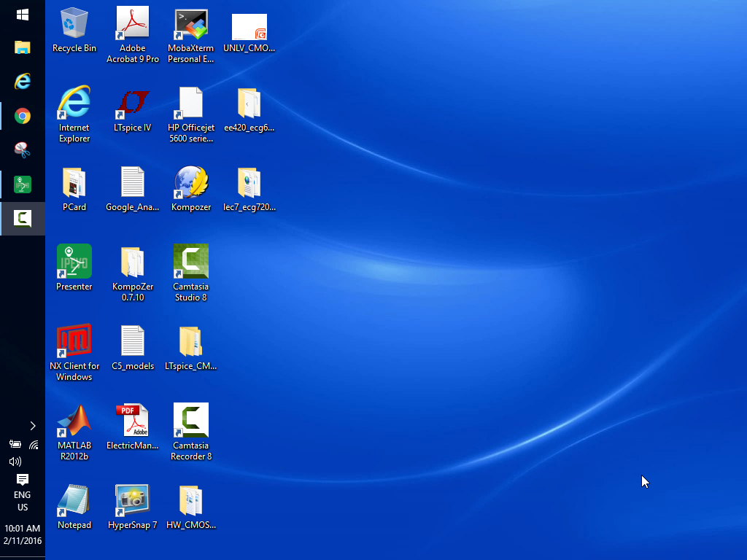Select the HyperSnap 7 shortcut
Screen dimensions: 747x560
click(x=133, y=501)
